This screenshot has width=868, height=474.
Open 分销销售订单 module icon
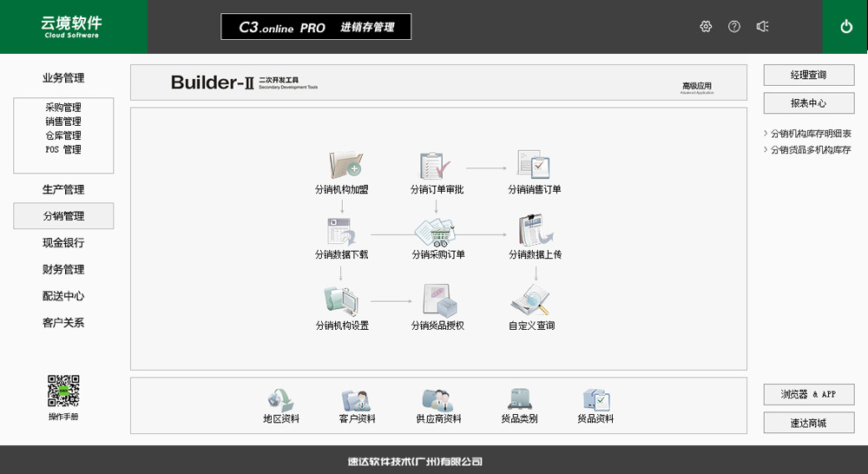[534, 165]
